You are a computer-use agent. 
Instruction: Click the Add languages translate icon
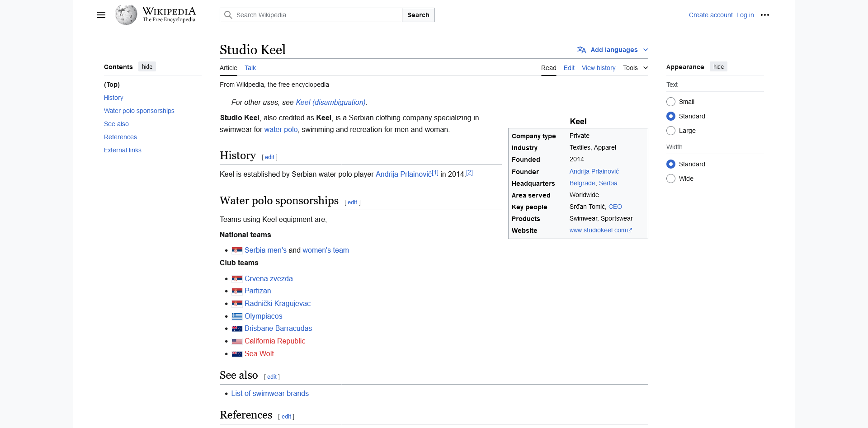[x=581, y=50]
